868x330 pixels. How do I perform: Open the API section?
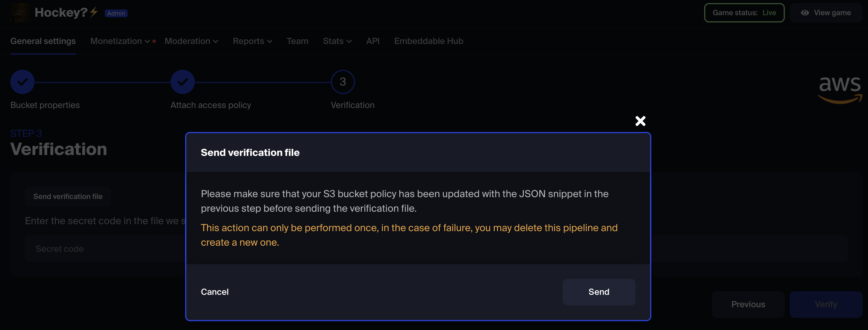pos(373,41)
